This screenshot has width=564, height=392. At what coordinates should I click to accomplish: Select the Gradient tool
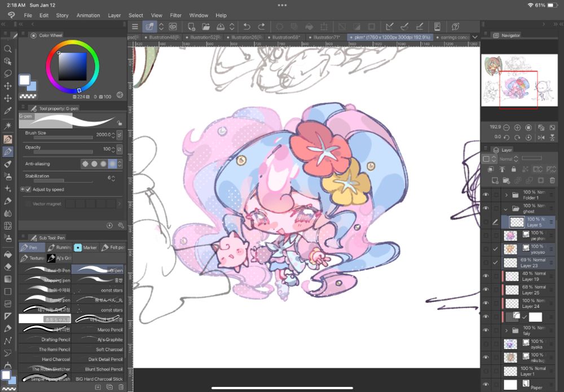click(7, 279)
